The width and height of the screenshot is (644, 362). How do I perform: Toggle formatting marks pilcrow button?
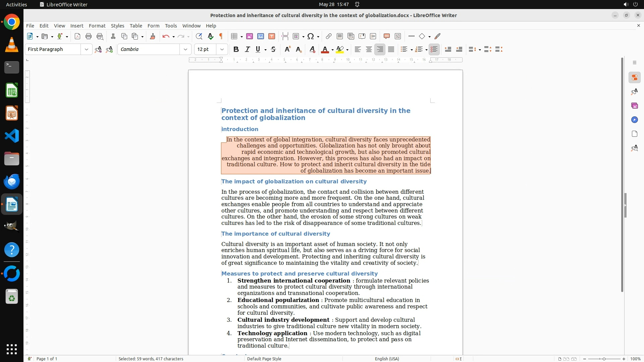pyautogui.click(x=221, y=36)
